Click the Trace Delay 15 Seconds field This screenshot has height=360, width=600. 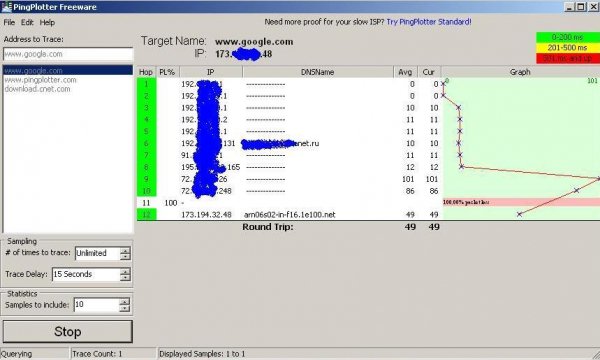(x=86, y=274)
